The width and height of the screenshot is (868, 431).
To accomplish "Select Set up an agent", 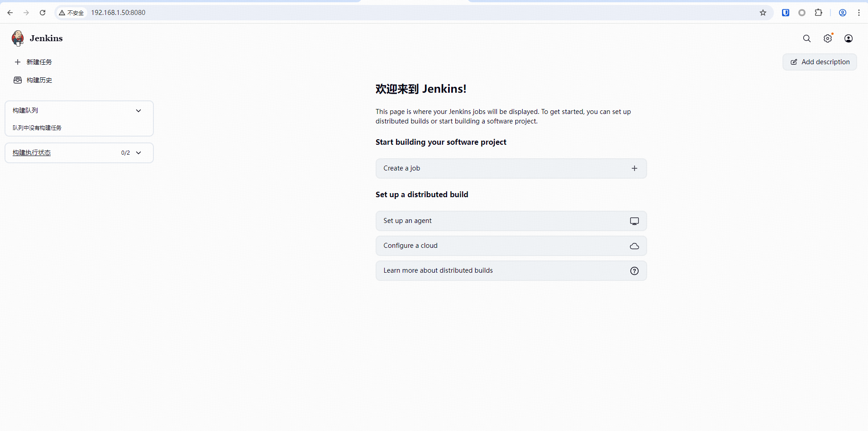I will click(511, 221).
